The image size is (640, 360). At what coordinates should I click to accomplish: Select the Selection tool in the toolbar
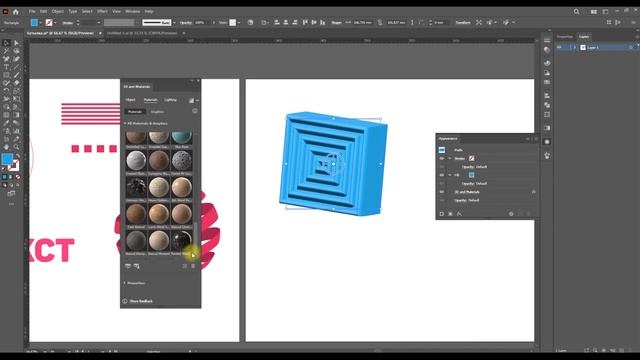[6, 43]
